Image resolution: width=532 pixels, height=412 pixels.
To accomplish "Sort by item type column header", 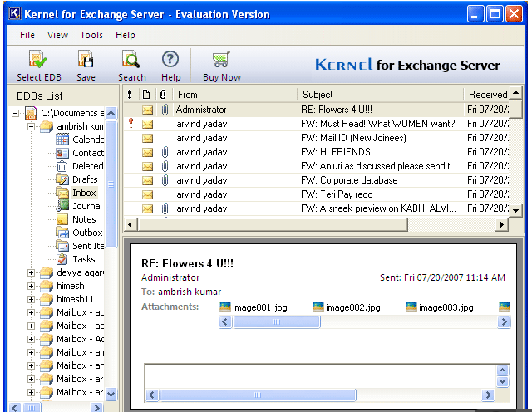I will [146, 94].
